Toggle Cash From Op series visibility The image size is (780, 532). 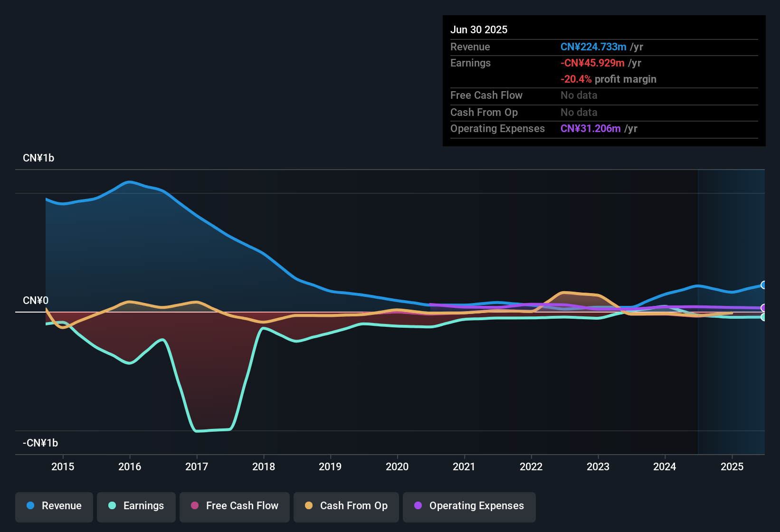[346, 506]
